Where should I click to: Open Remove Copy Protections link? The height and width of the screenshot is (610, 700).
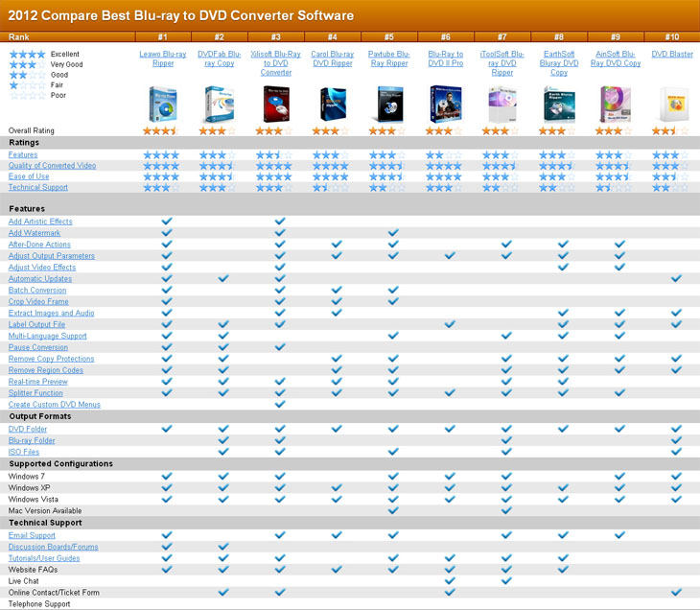[52, 359]
